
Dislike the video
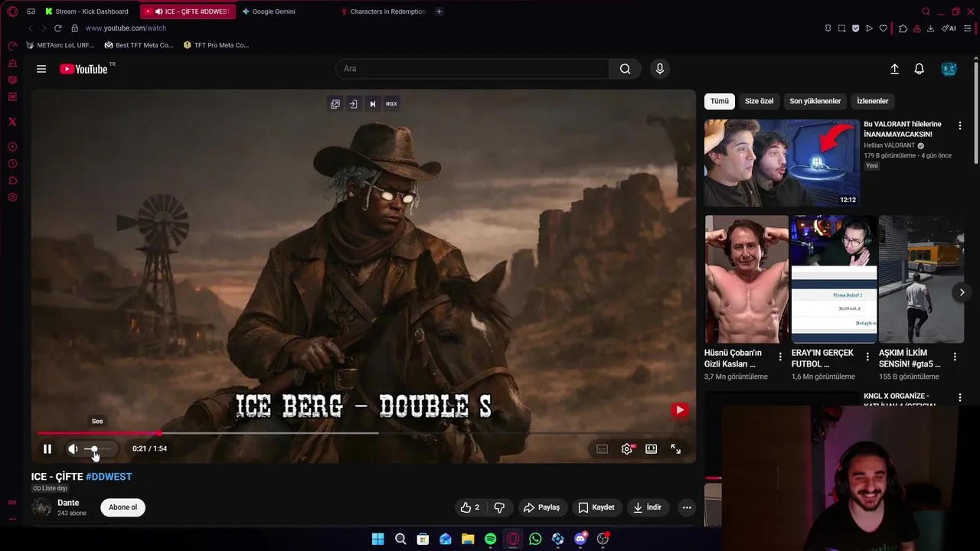[x=499, y=507]
